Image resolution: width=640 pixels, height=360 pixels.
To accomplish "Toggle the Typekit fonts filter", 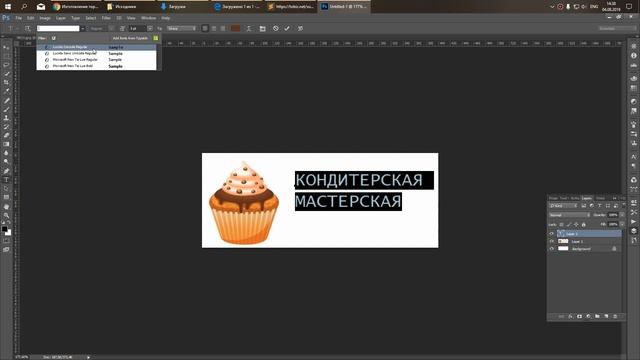I will 53,38.
